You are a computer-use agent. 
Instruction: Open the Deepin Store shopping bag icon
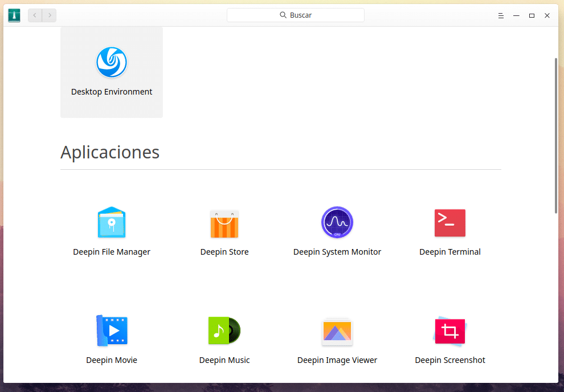click(x=224, y=223)
